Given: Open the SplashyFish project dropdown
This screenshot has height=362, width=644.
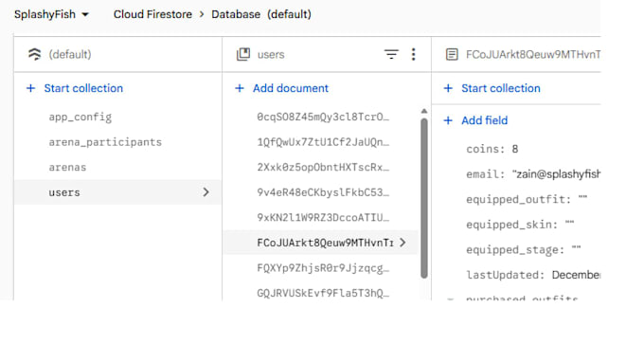Looking at the screenshot, I should [51, 14].
